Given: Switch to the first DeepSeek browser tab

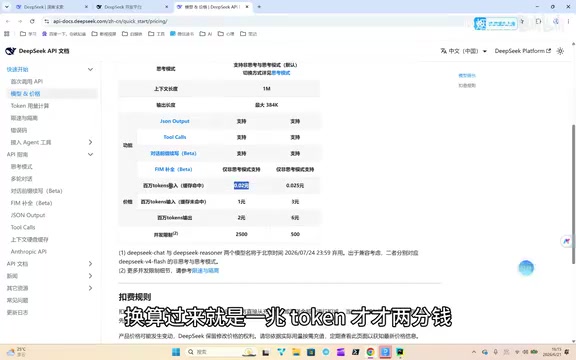Looking at the screenshot, I should (x=51, y=7).
